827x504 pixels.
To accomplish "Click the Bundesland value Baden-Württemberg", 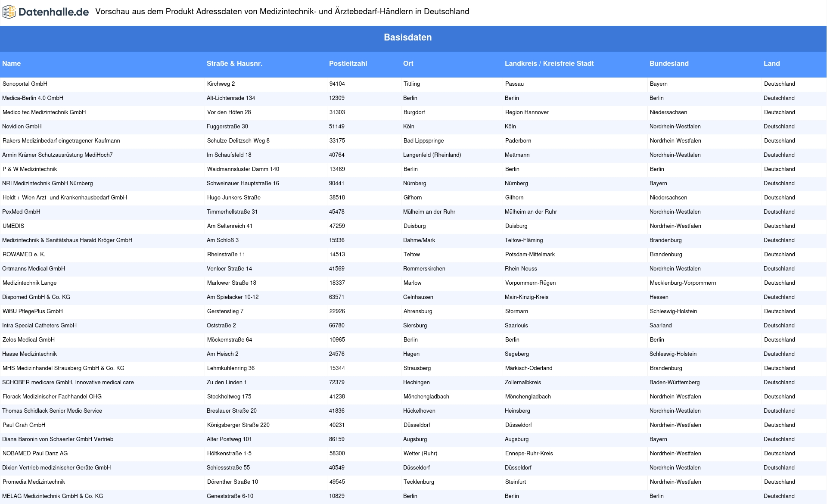I will [675, 383].
